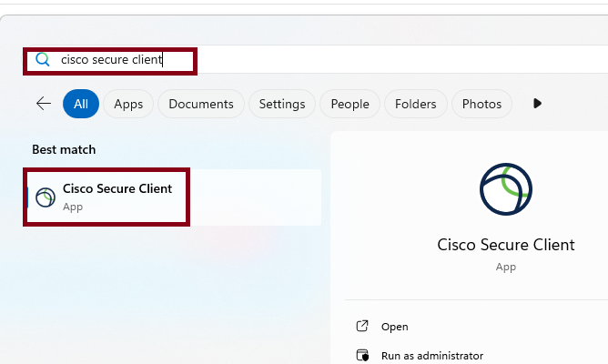The width and height of the screenshot is (608, 364).
Task: Click the Cisco Secure Client title in preview pane
Action: 505,245
